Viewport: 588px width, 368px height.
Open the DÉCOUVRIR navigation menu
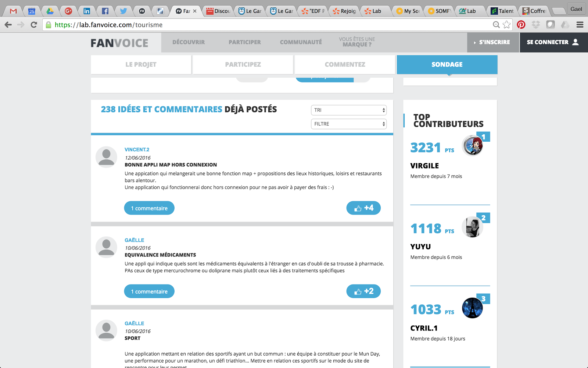(189, 42)
